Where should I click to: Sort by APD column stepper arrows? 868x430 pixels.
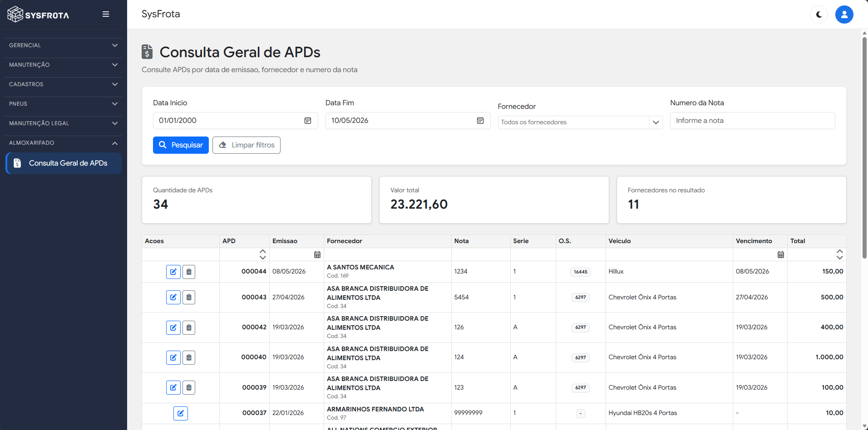263,254
